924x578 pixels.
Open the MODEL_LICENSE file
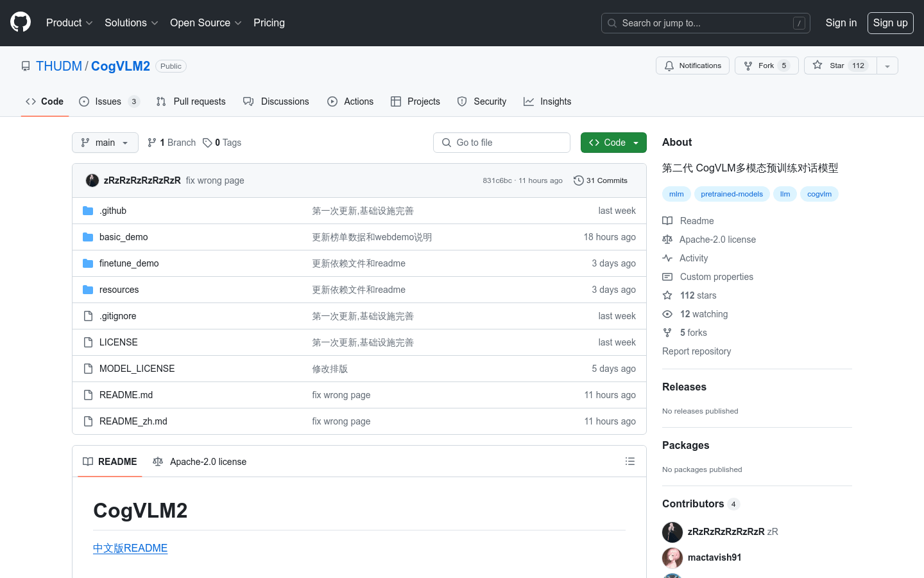[137, 369]
